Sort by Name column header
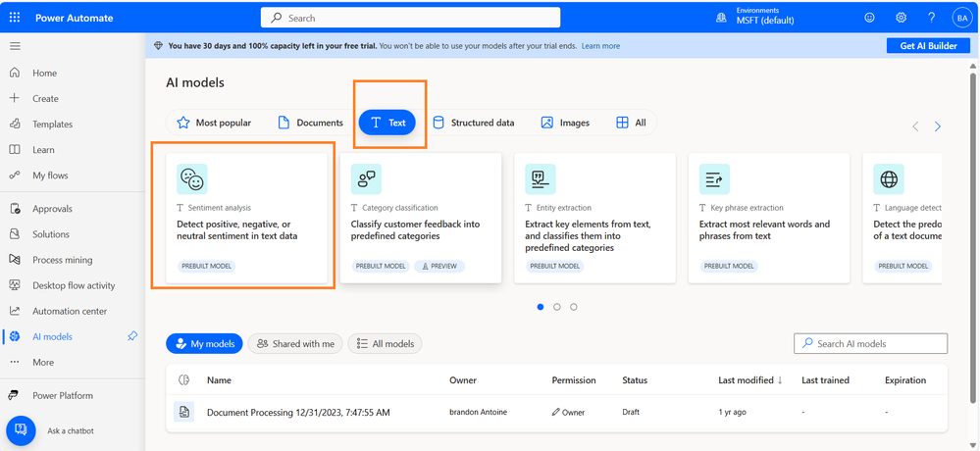Screen dimensions: 980x451 [x=220, y=379]
